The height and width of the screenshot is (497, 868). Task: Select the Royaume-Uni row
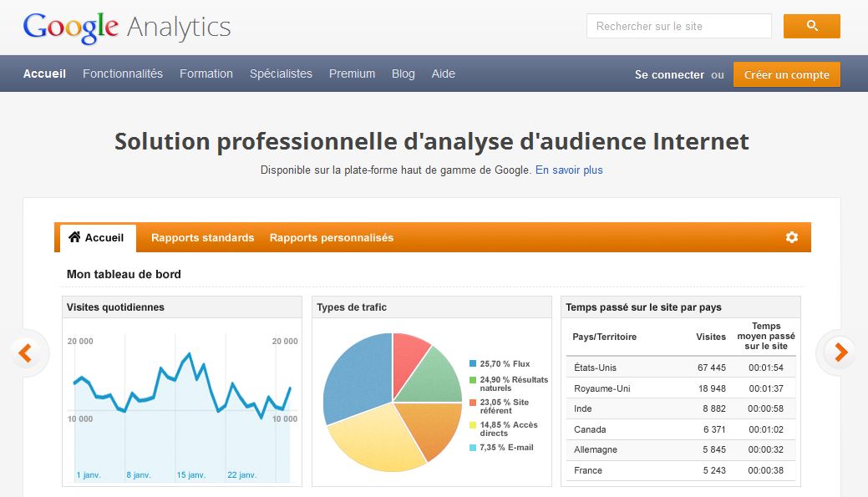click(x=681, y=388)
